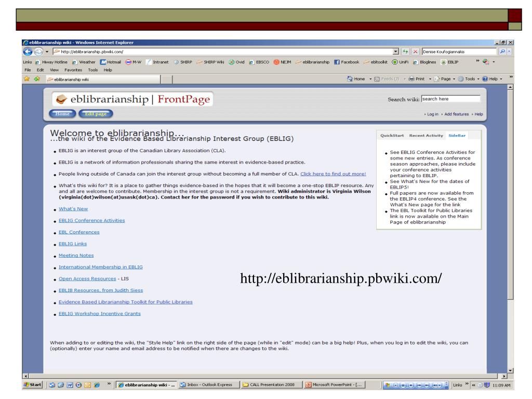Open the M-W dictionary link in Links bar
Viewport: 532px width, 399px height.
[134, 62]
